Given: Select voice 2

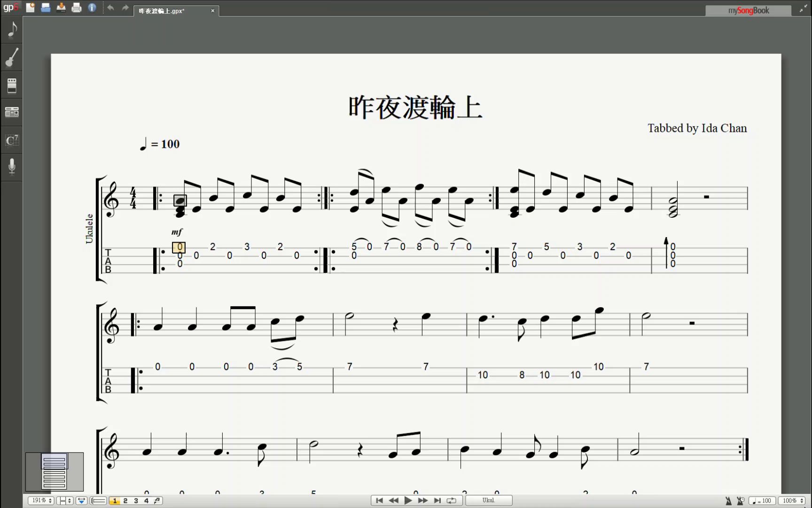Looking at the screenshot, I should click(x=125, y=501).
